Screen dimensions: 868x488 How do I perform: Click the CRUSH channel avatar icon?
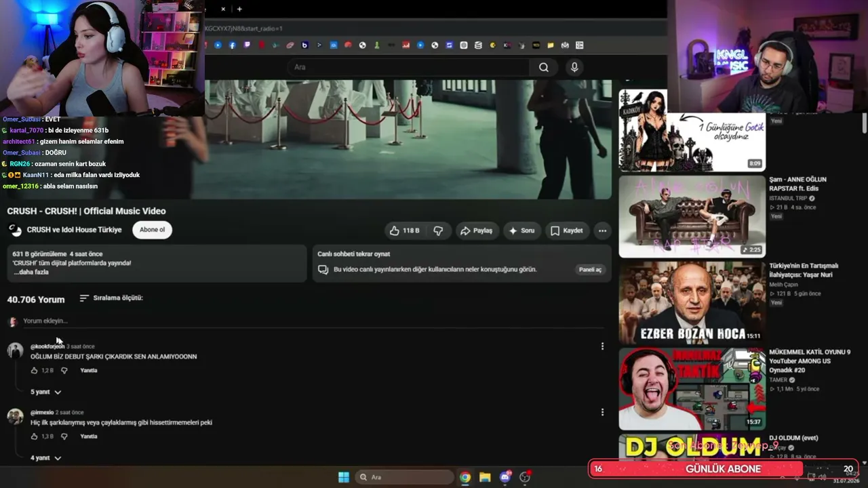(x=15, y=230)
